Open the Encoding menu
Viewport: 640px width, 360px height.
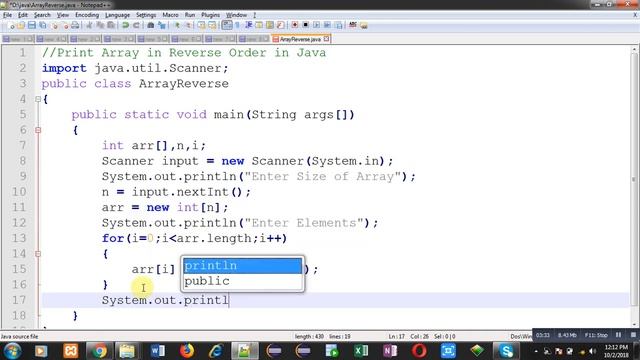tap(87, 15)
